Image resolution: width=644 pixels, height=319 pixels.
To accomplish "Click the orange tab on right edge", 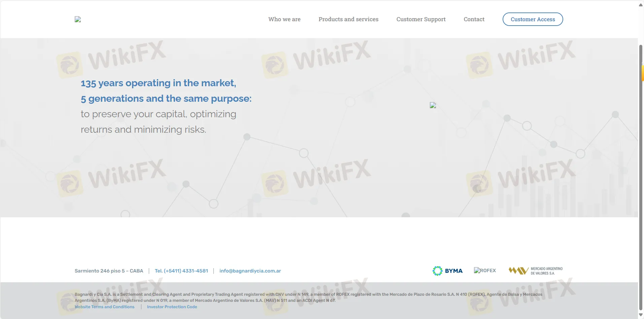I will click(x=642, y=73).
